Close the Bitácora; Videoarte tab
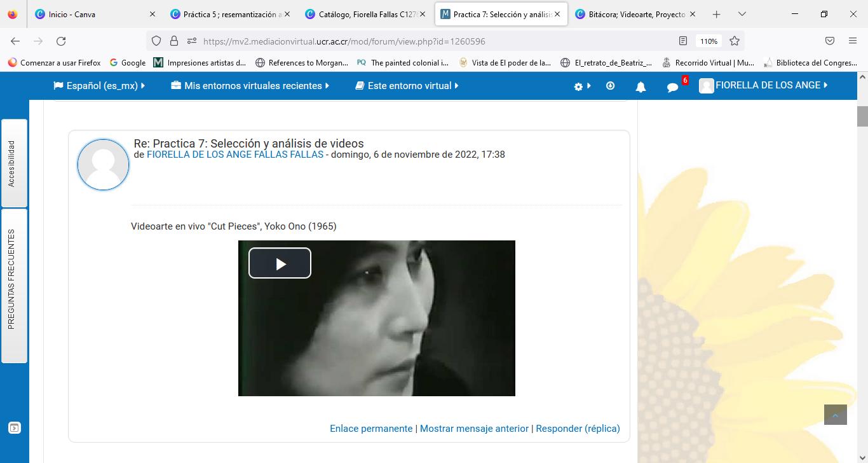The width and height of the screenshot is (868, 463). pos(692,14)
